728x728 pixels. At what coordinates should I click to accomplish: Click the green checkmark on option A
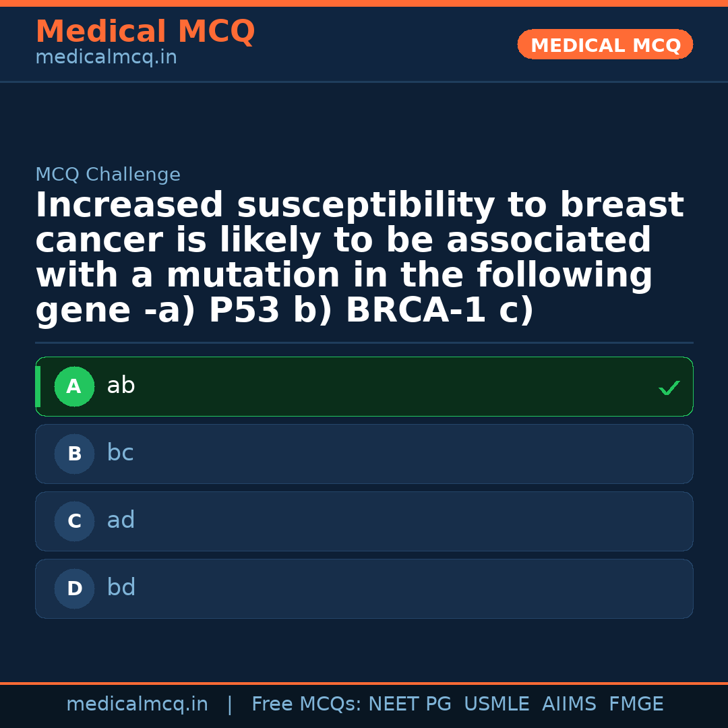[x=669, y=388]
